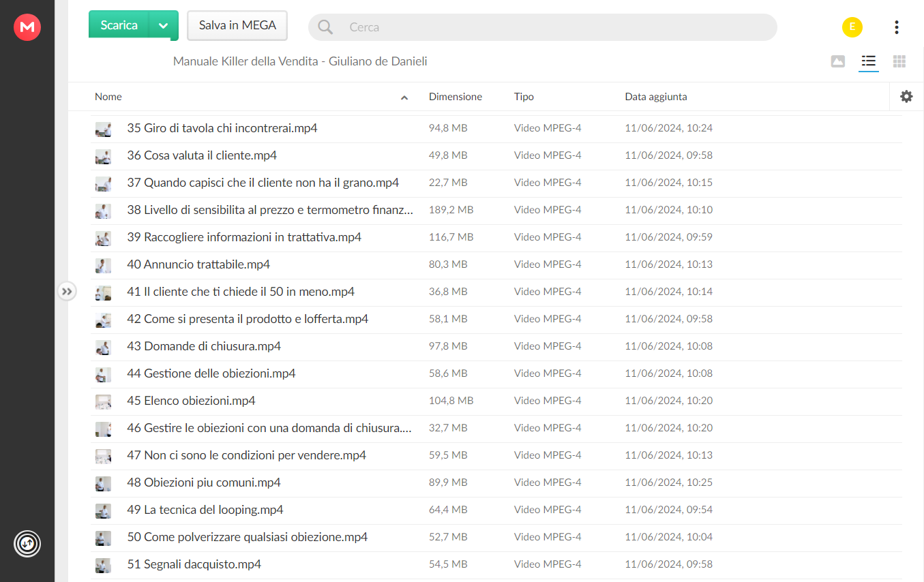Click the Scarica download button
This screenshot has height=582, width=924.
click(119, 26)
